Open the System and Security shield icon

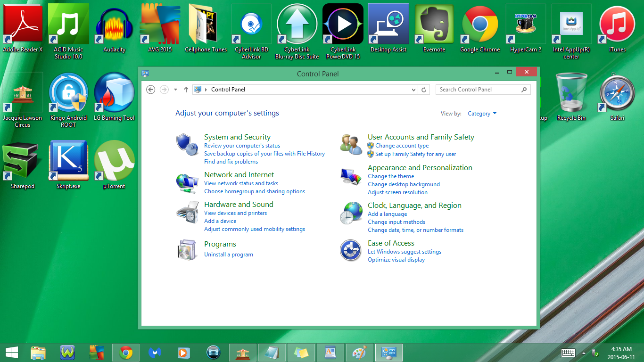[187, 144]
